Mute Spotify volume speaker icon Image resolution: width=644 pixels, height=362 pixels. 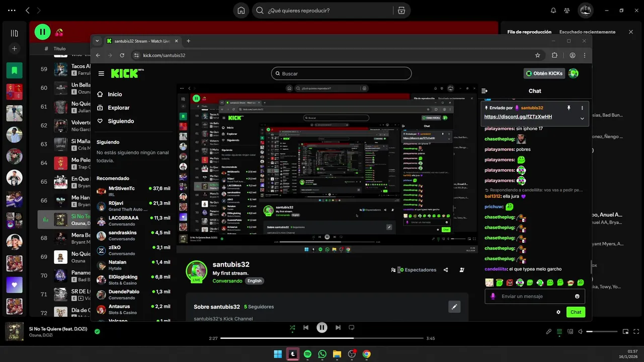click(x=580, y=332)
